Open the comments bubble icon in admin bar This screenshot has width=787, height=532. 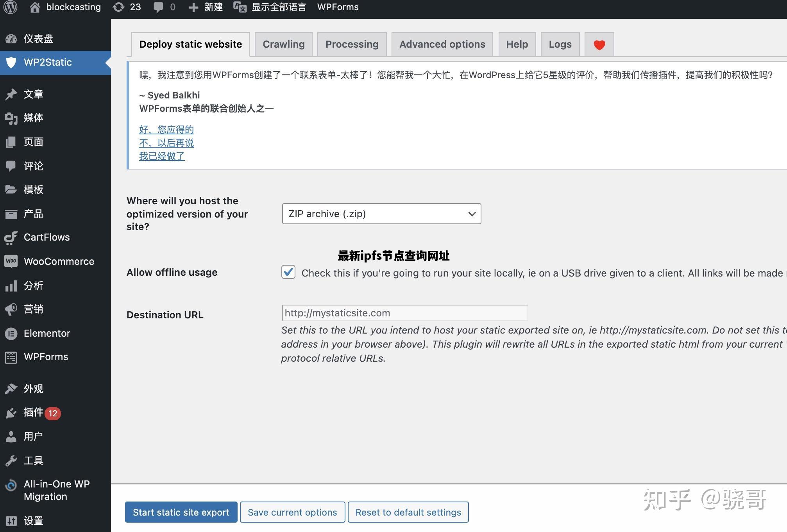(x=158, y=7)
